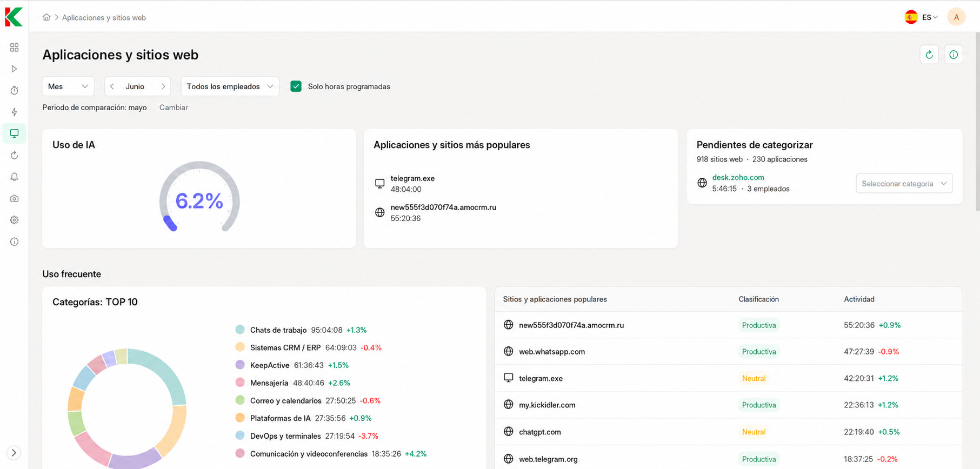
Task: Sort by Clasificación column header
Action: click(x=758, y=299)
